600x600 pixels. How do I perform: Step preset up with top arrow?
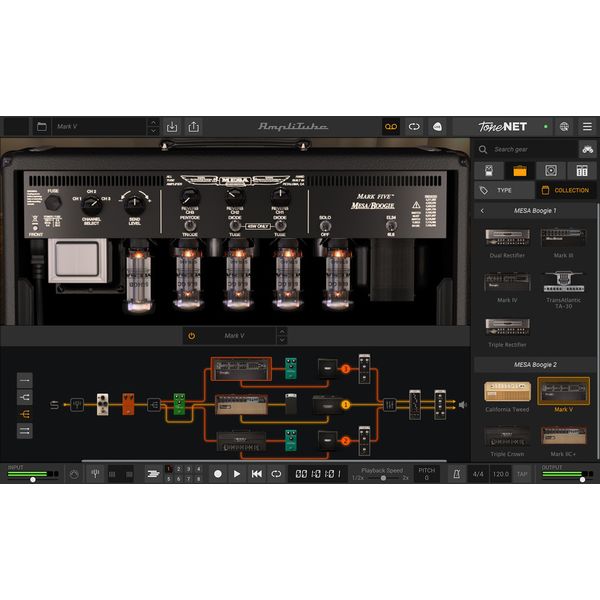(153, 123)
